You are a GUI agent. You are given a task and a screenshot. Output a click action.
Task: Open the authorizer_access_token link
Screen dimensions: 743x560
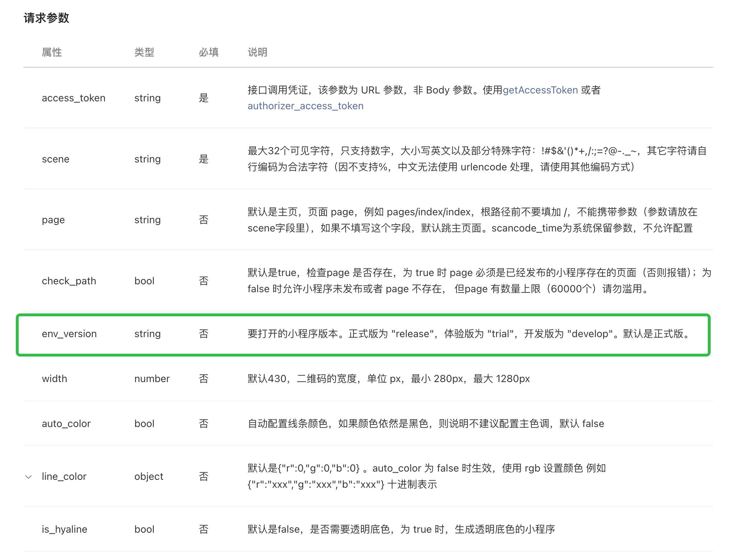point(305,106)
